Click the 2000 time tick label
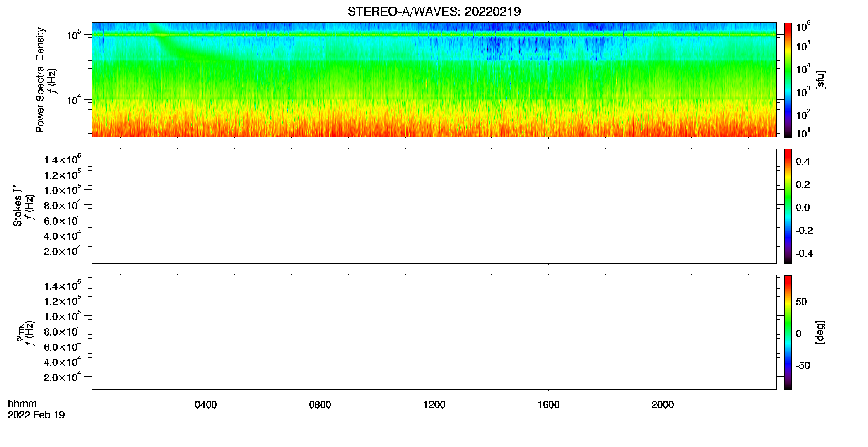 point(663,405)
